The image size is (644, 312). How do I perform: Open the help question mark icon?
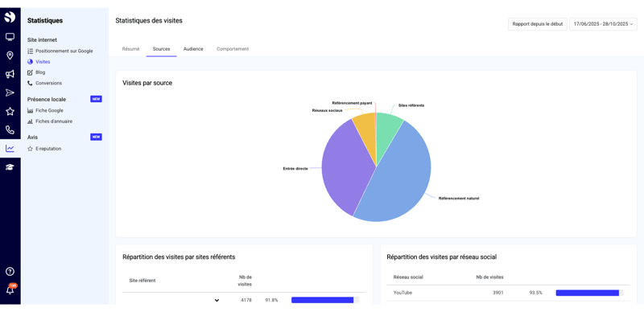(10, 271)
